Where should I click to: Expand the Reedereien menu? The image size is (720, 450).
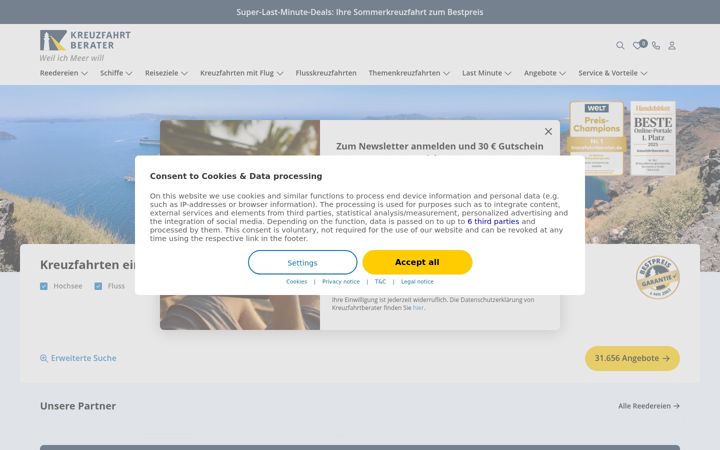(x=63, y=73)
